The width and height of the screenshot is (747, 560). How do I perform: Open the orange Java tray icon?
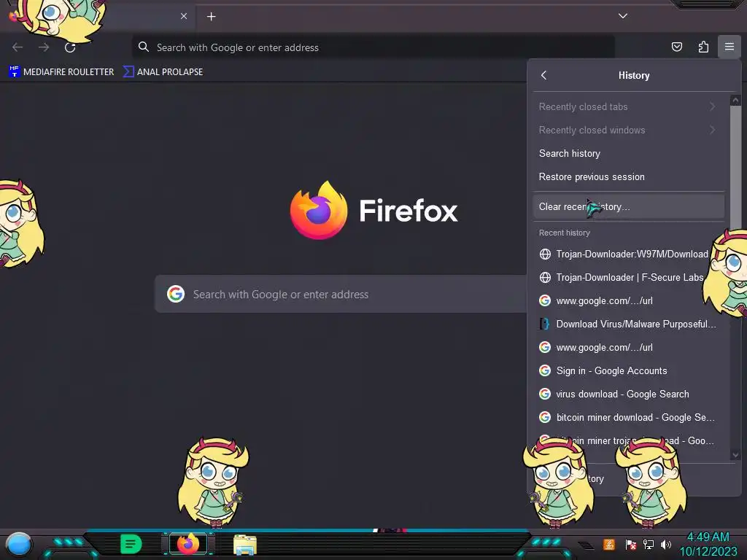[x=608, y=544]
